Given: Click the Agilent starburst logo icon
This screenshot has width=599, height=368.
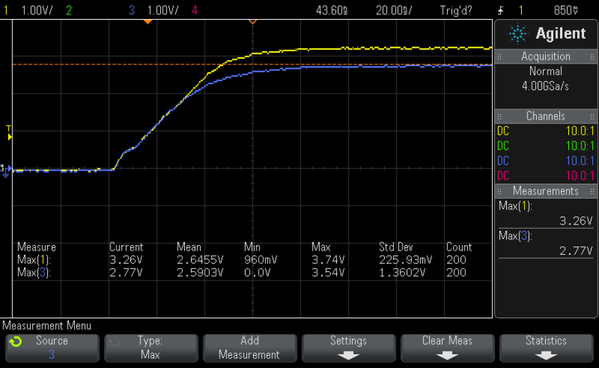Looking at the screenshot, I should click(517, 34).
